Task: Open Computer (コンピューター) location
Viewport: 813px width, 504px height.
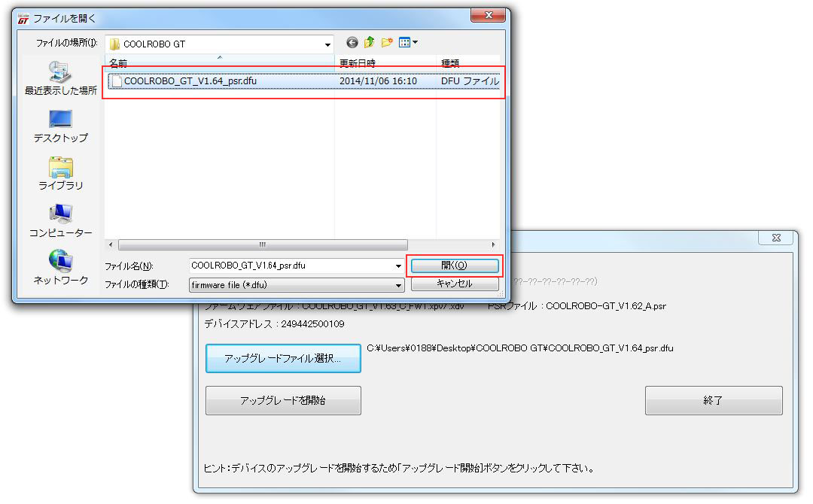Action: tap(61, 221)
